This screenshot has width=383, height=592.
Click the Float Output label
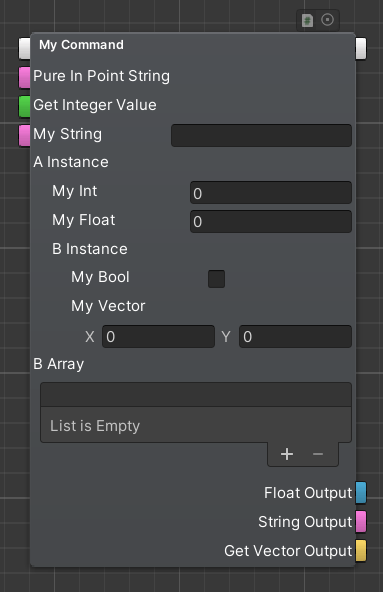(x=308, y=493)
